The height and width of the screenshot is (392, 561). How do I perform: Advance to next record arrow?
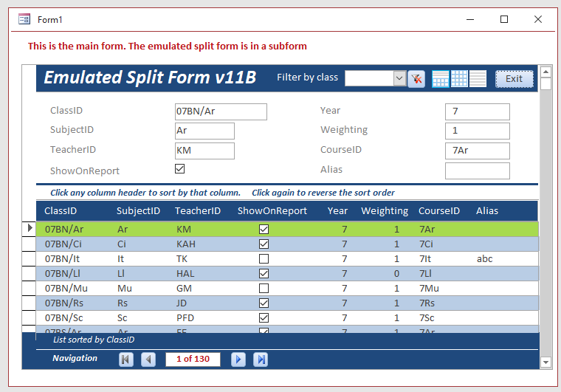click(x=238, y=360)
